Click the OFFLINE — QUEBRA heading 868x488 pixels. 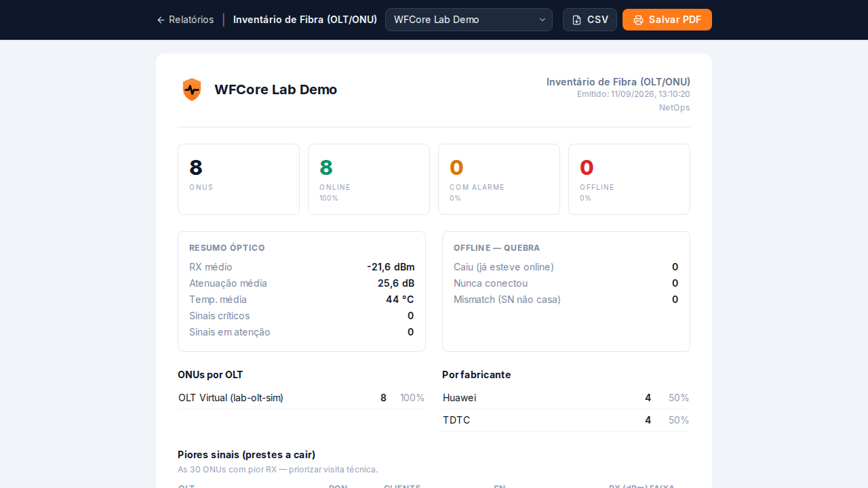[x=497, y=248]
